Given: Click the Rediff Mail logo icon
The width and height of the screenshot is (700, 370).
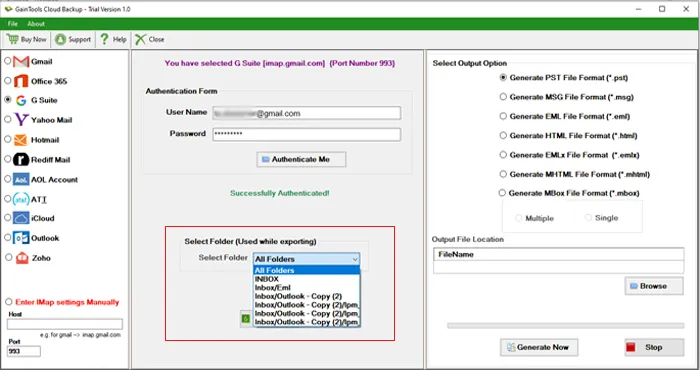Looking at the screenshot, I should click(21, 159).
